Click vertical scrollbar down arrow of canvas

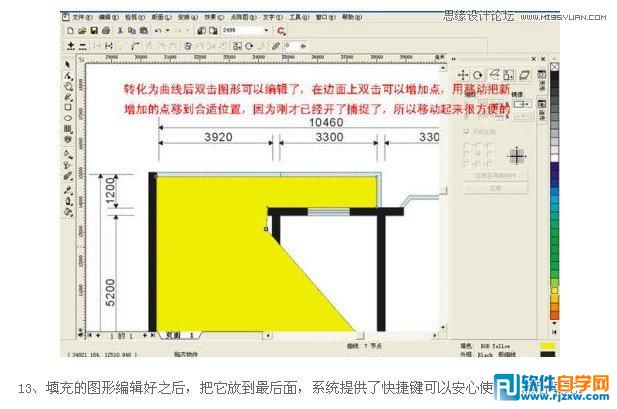pyautogui.click(x=443, y=328)
